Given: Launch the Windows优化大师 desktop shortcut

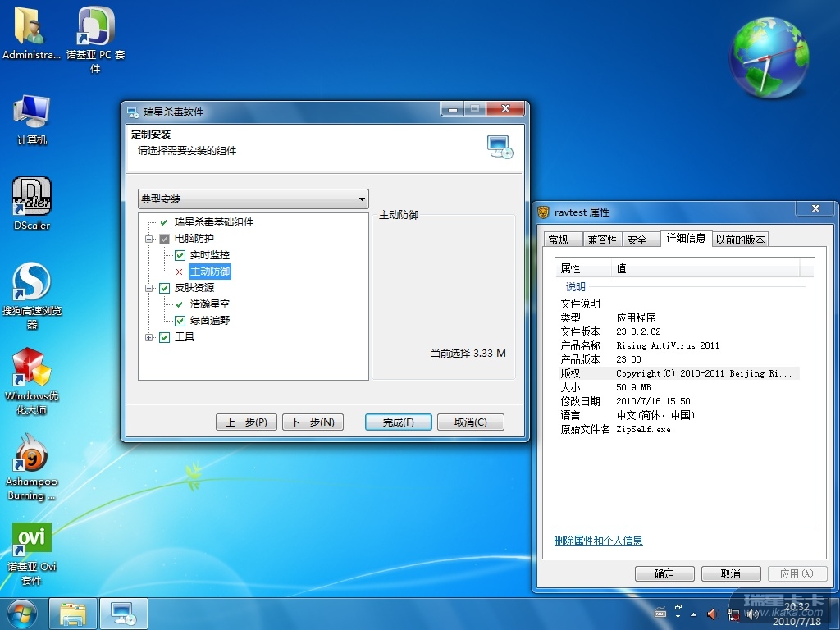Looking at the screenshot, I should coord(32,381).
